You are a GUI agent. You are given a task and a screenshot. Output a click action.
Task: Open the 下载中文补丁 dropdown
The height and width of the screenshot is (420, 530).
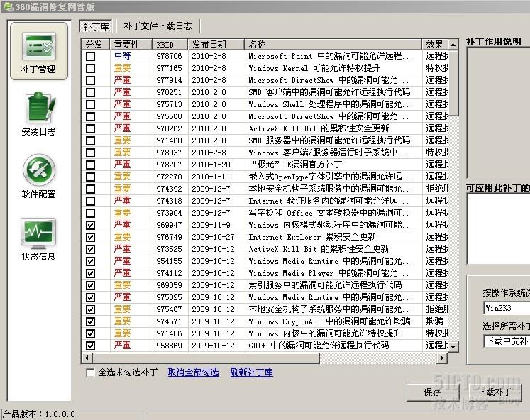[507, 341]
